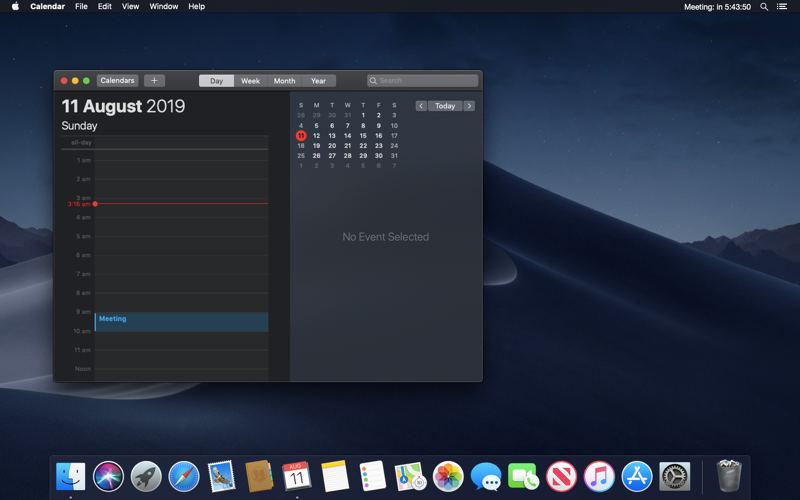800x500 pixels.
Task: Select 22 in the mini calendar
Action: click(x=363, y=146)
